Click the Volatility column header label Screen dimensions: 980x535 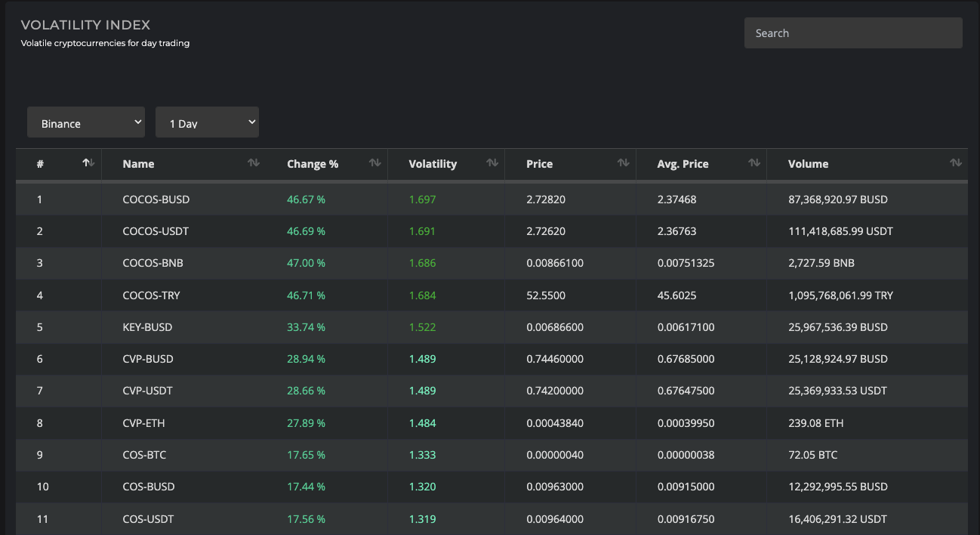point(433,164)
